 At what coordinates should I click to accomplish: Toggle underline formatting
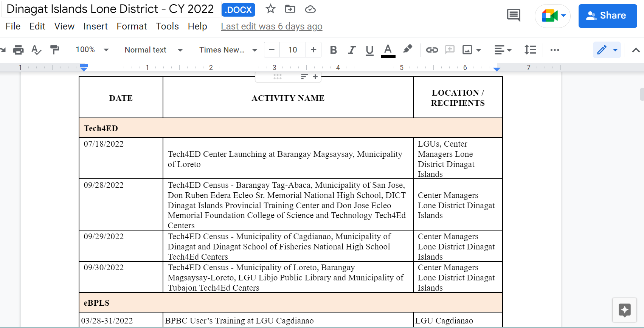[x=369, y=50]
